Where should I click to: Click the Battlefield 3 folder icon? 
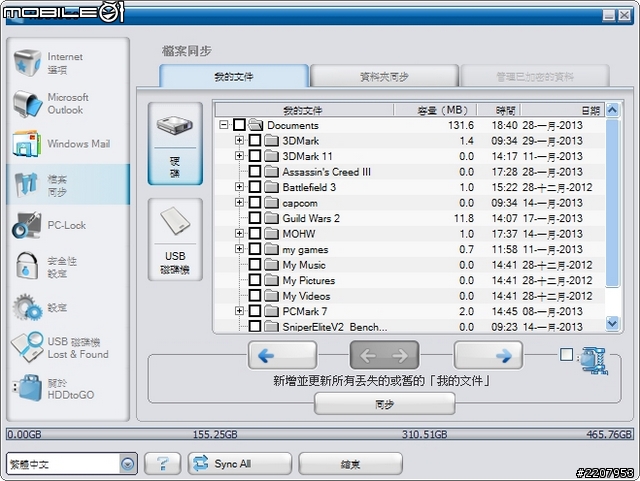point(271,187)
